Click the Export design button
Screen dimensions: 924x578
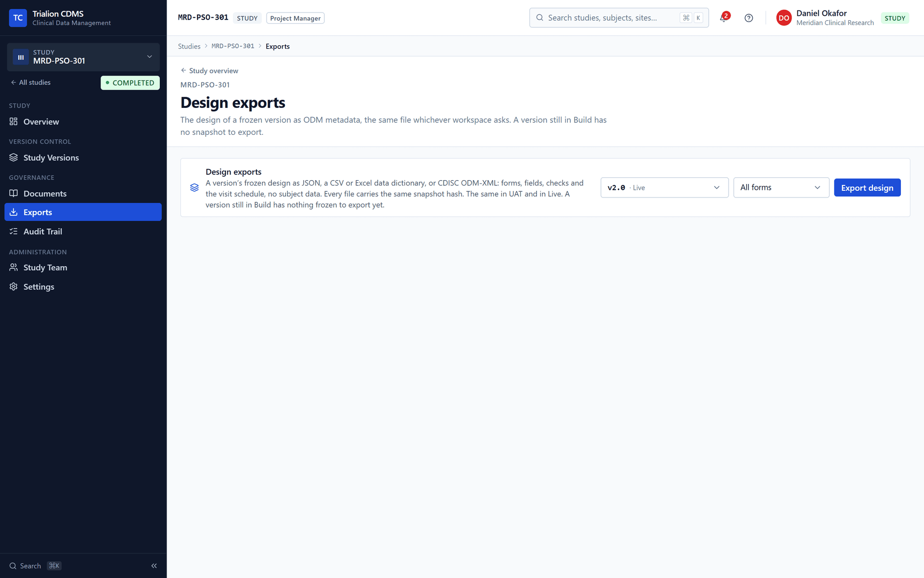click(867, 188)
